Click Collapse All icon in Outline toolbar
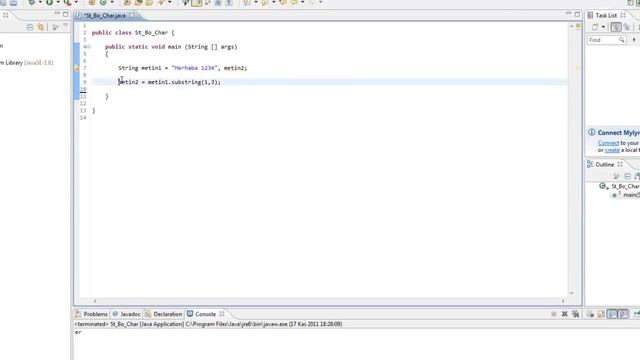The image size is (640, 360). click(628, 176)
